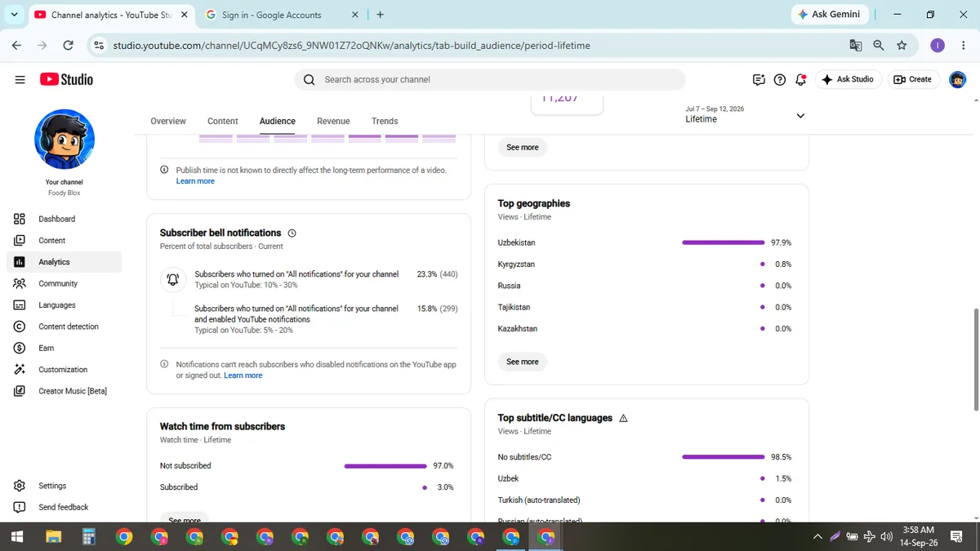Image resolution: width=980 pixels, height=551 pixels.
Task: Show hidden system tray icons
Action: tap(817, 536)
